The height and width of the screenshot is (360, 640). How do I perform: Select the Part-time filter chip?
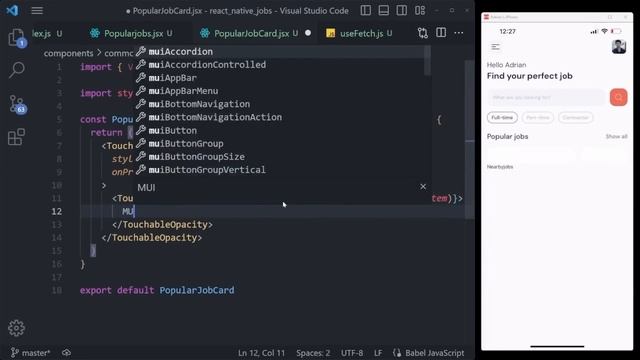click(538, 118)
